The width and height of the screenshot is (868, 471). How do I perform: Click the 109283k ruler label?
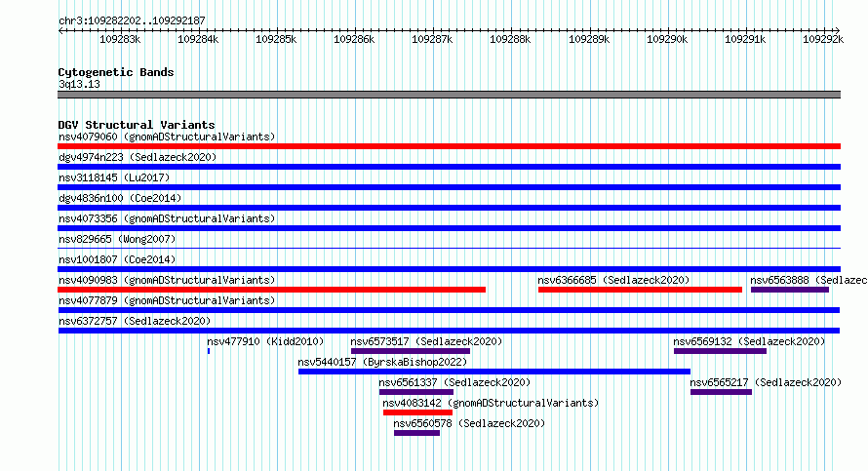(x=120, y=39)
